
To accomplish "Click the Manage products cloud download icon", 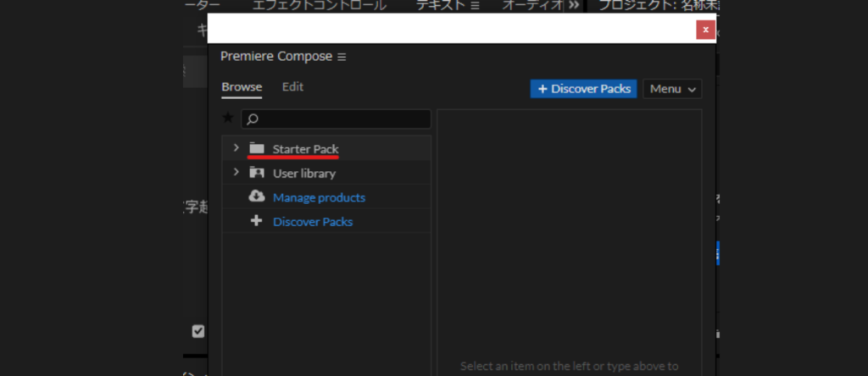I will click(257, 196).
